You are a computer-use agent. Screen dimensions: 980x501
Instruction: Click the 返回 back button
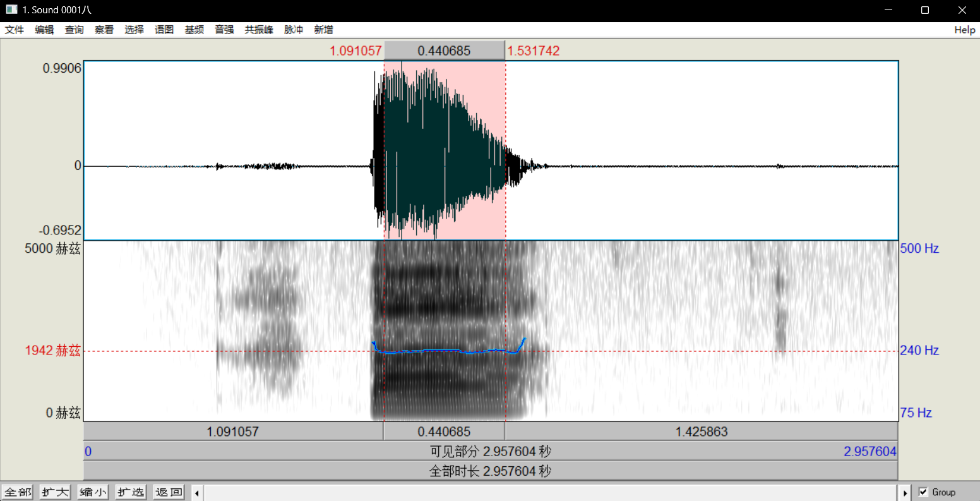169,492
